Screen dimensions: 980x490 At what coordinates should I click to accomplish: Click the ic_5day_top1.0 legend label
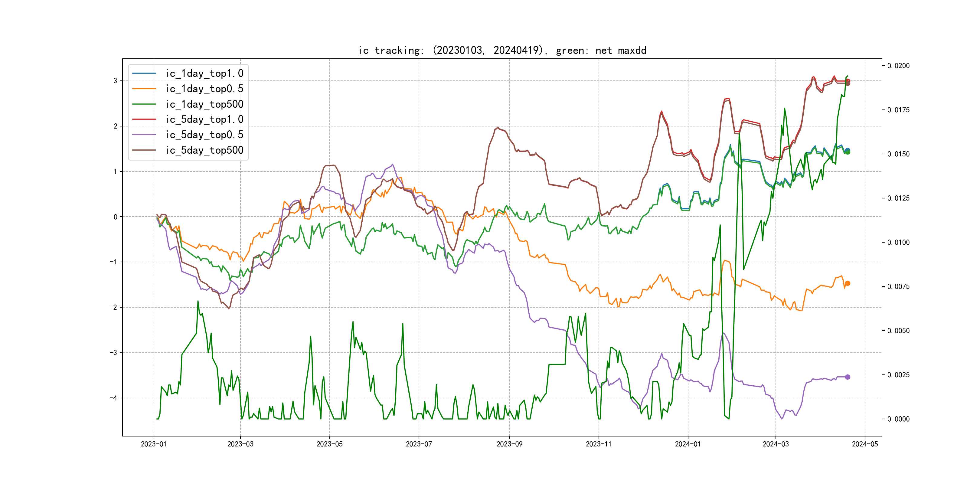tap(204, 119)
